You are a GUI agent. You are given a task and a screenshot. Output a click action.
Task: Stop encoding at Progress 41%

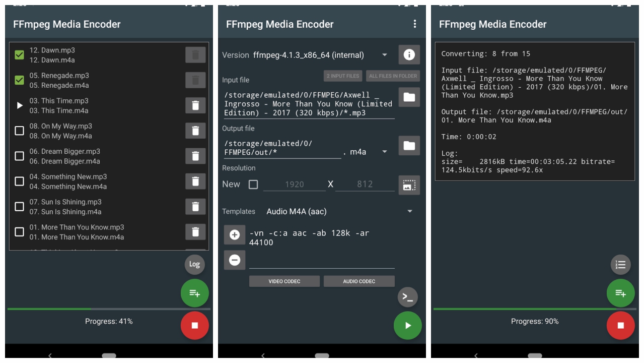point(194,325)
